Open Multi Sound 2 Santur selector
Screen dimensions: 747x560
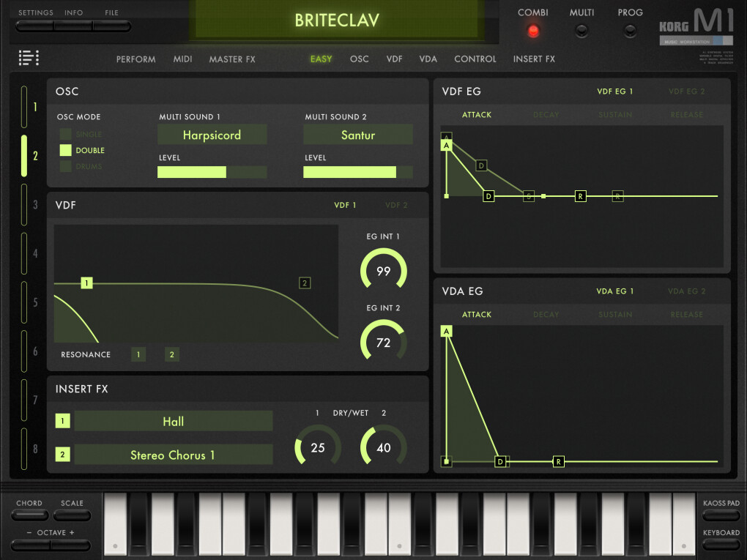point(358,135)
